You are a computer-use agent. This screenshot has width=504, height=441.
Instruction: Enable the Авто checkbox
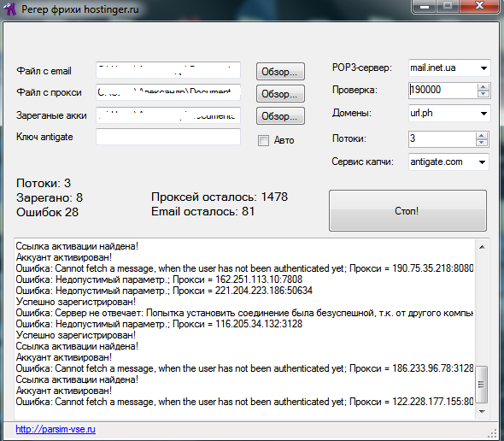pos(263,140)
